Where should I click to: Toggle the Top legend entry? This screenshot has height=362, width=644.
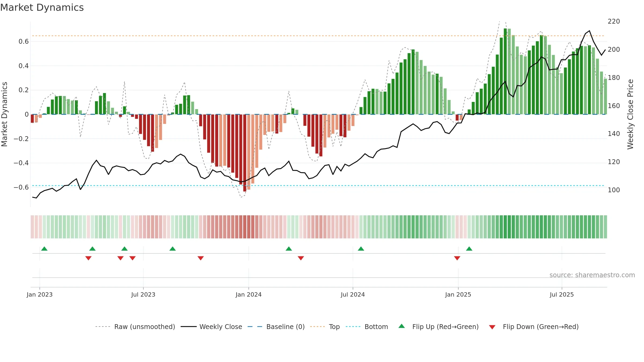click(325, 327)
